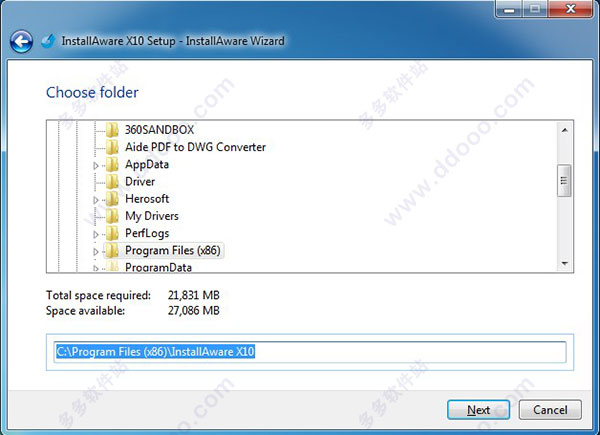
Task: Click the 27,086 MB available space value
Action: point(194,310)
